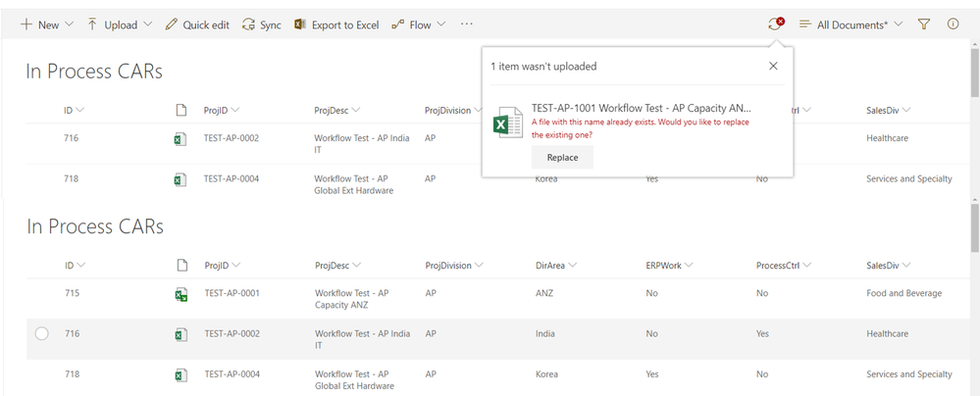The height and width of the screenshot is (396, 980).
Task: Click the India DirArea cell
Action: (545, 333)
